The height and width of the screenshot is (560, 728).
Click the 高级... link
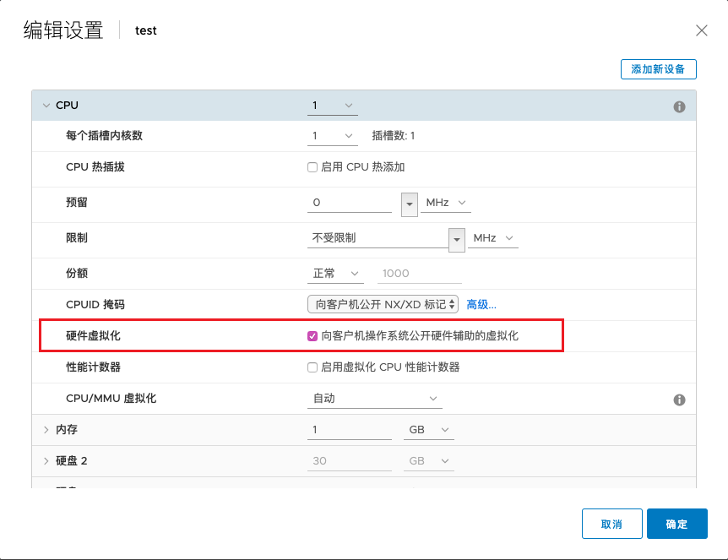(x=481, y=304)
